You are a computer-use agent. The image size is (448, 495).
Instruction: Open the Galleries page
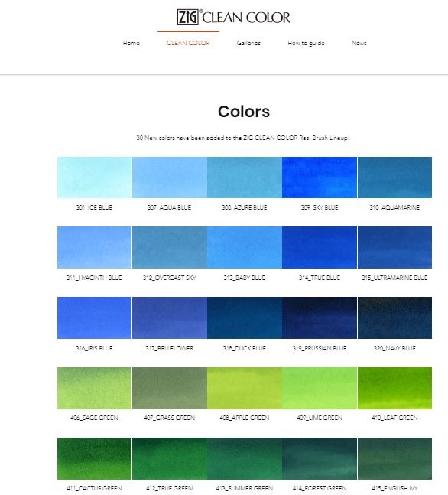(x=248, y=43)
